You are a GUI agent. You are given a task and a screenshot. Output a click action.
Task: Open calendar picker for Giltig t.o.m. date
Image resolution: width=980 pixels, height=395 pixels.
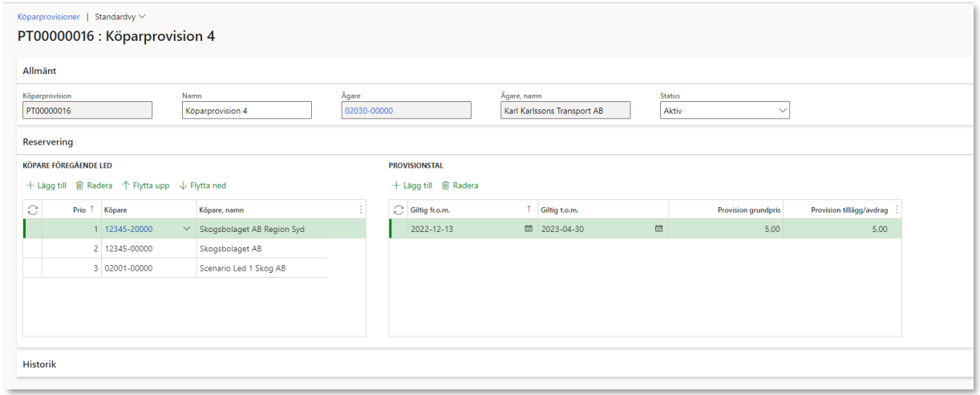(658, 229)
